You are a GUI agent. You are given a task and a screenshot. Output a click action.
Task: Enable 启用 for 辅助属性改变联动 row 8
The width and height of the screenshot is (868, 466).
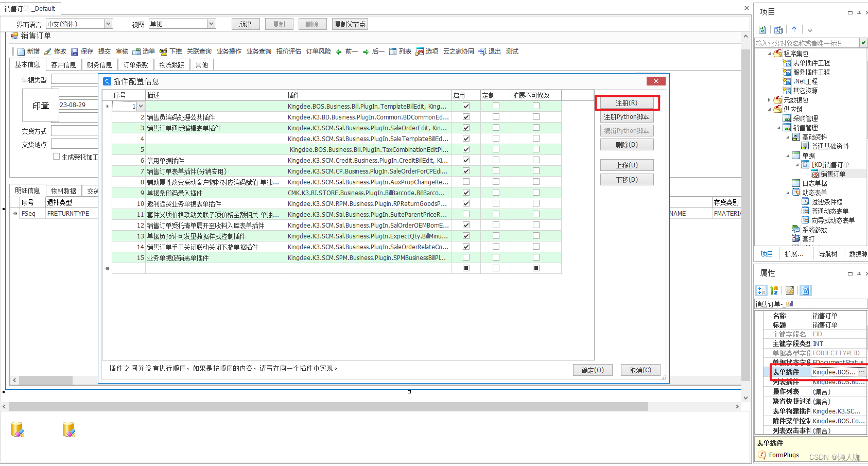click(x=466, y=182)
